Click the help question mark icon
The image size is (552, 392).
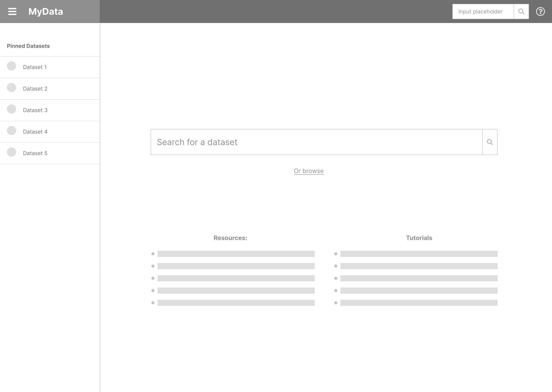click(x=540, y=11)
